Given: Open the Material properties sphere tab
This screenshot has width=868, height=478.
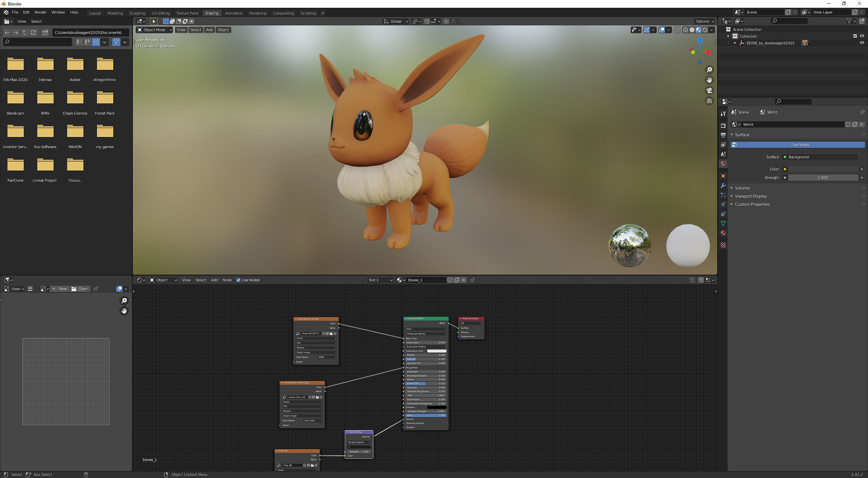Looking at the screenshot, I should click(723, 233).
